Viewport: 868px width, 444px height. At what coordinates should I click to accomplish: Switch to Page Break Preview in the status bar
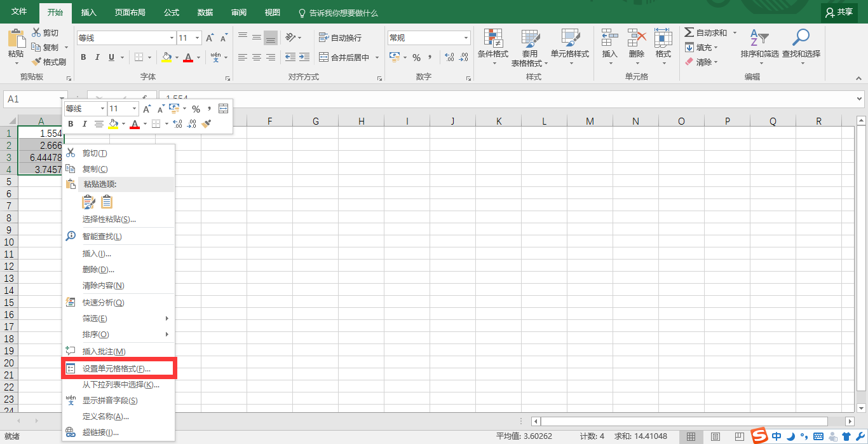pos(739,436)
